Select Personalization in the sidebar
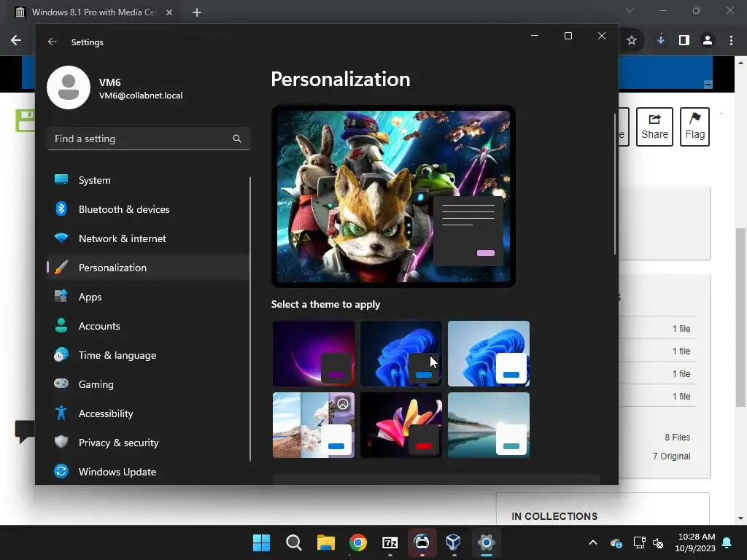Screen dimensions: 747x560 tap(147, 268)
